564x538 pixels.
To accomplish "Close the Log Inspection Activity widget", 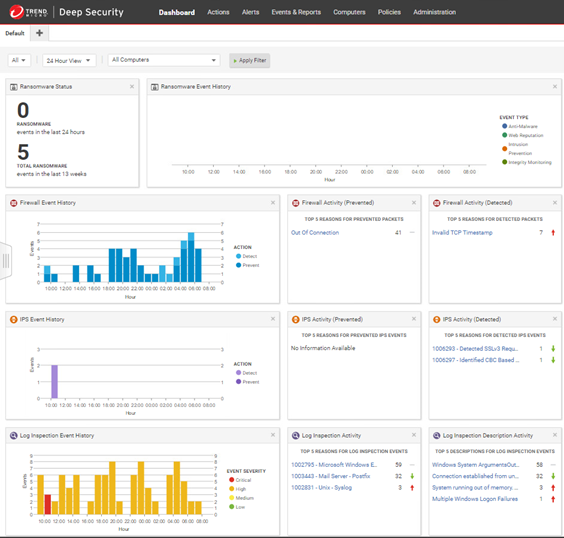I will [x=414, y=435].
